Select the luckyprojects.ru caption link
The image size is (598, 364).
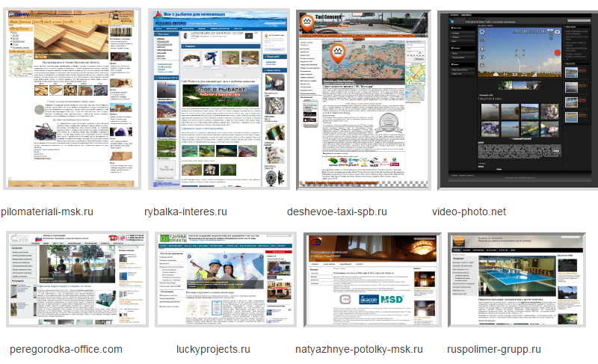(x=213, y=349)
